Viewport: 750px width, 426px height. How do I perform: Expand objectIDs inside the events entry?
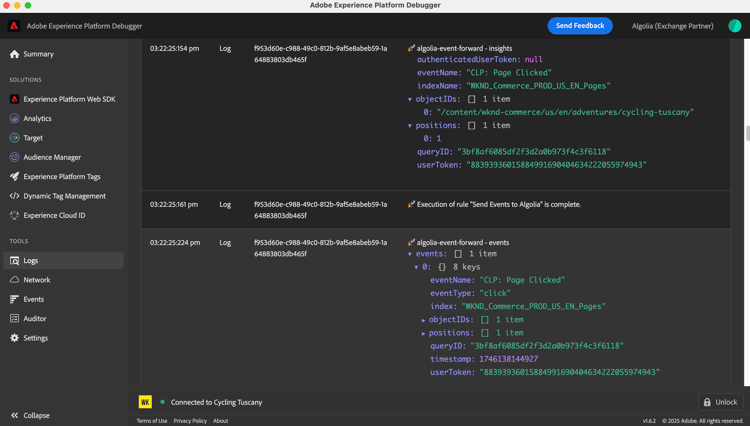click(424, 320)
